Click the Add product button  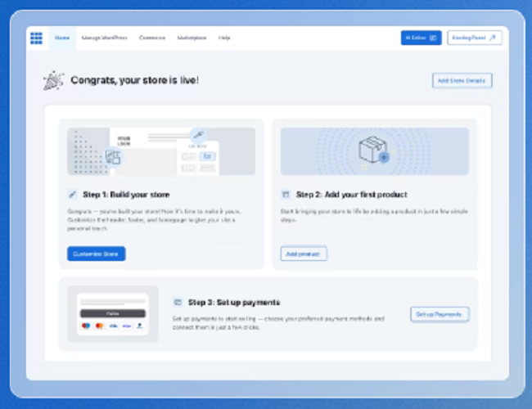[x=304, y=254]
